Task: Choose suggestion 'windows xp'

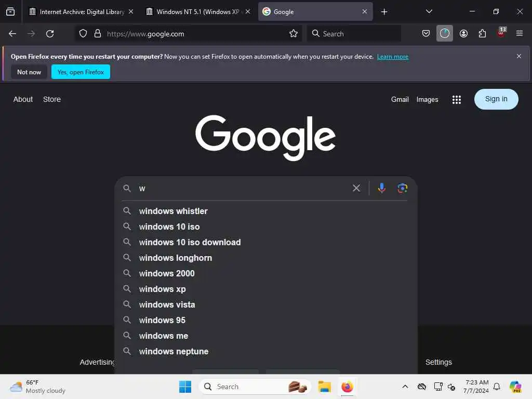Action: point(265,289)
